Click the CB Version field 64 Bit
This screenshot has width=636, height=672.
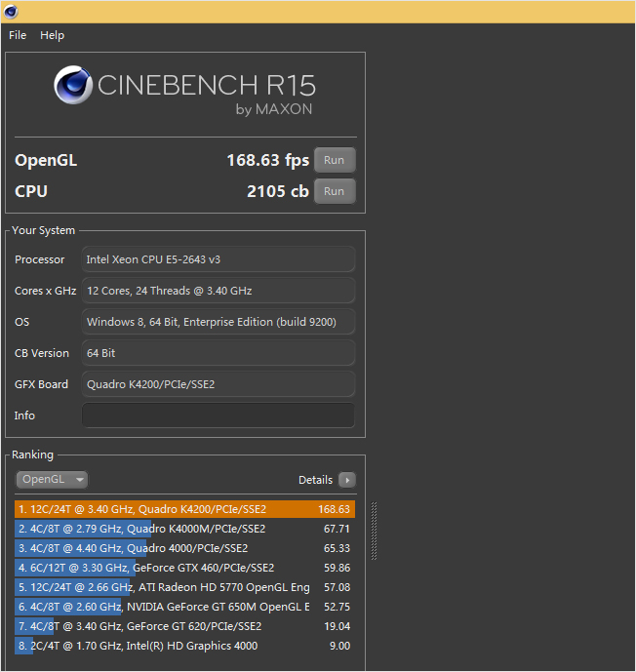(219, 353)
